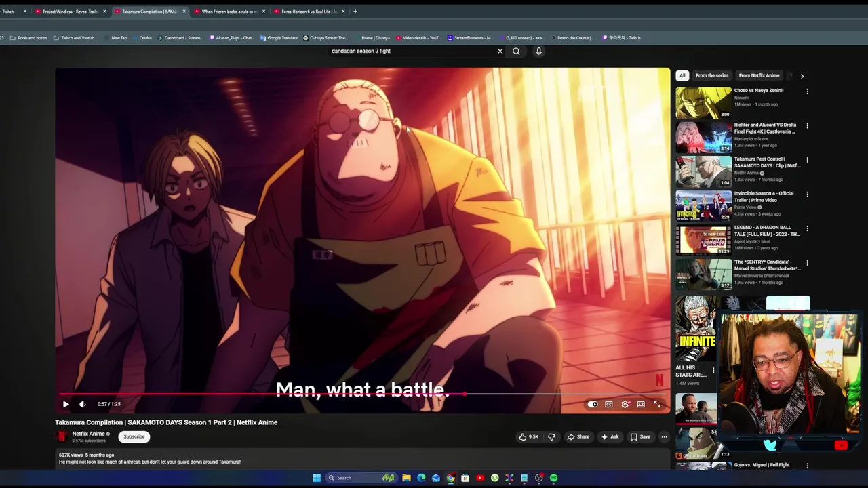This screenshot has width=868, height=488.
Task: Open Google Chrome taskbar icon
Action: point(450,478)
